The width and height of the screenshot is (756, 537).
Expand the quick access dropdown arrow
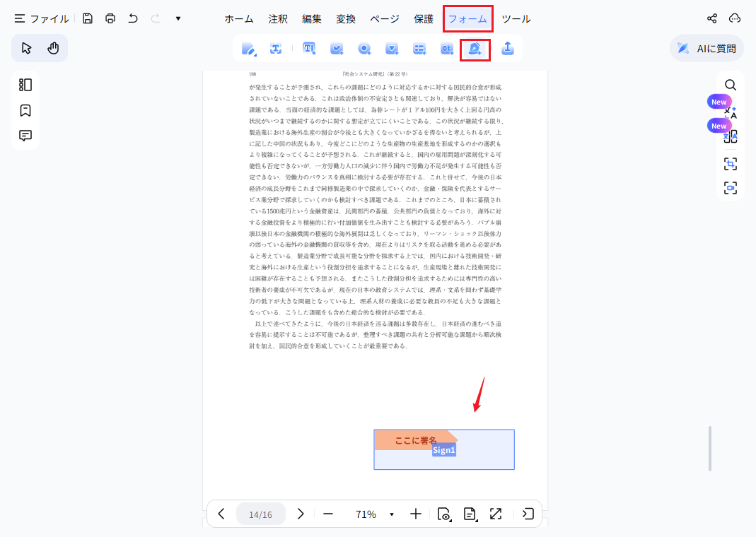[x=178, y=19]
